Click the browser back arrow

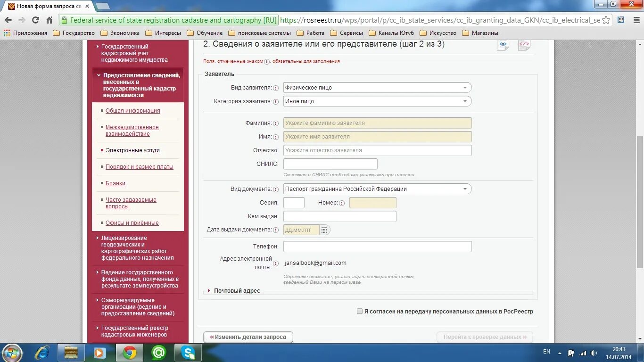click(x=8, y=20)
